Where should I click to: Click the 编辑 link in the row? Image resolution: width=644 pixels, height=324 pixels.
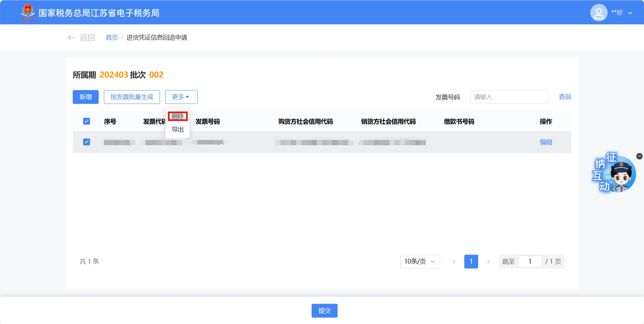[546, 142]
